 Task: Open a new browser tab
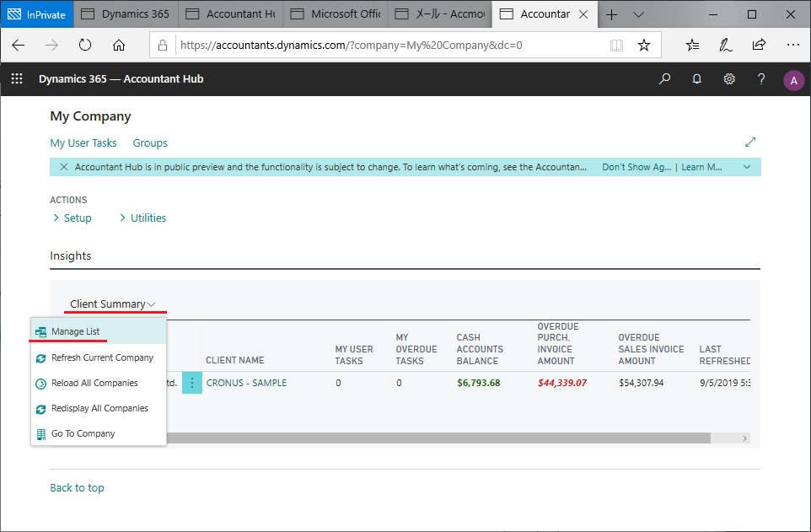click(x=611, y=14)
